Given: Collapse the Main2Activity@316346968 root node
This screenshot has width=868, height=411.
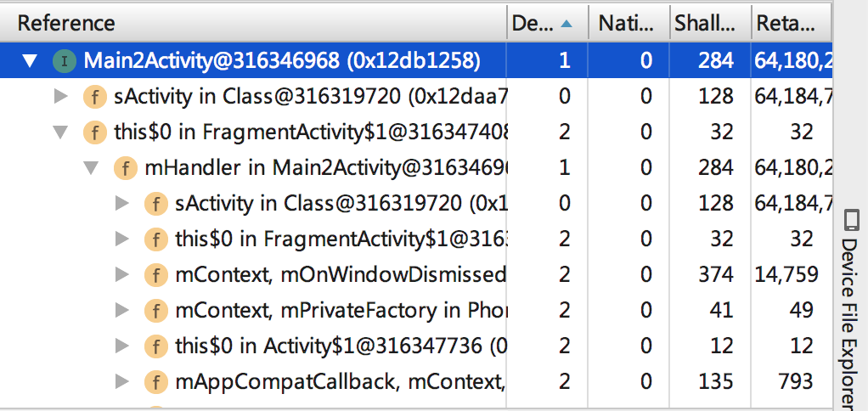Looking at the screenshot, I should (x=30, y=61).
